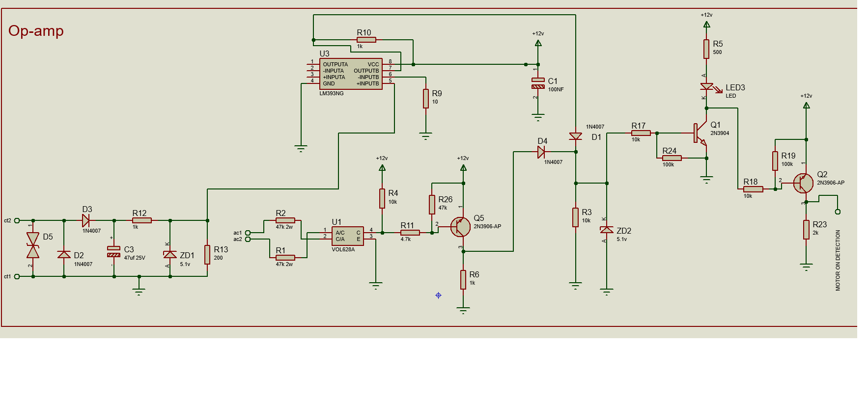Click the ground symbol below R6
The image size is (868, 401).
[463, 311]
